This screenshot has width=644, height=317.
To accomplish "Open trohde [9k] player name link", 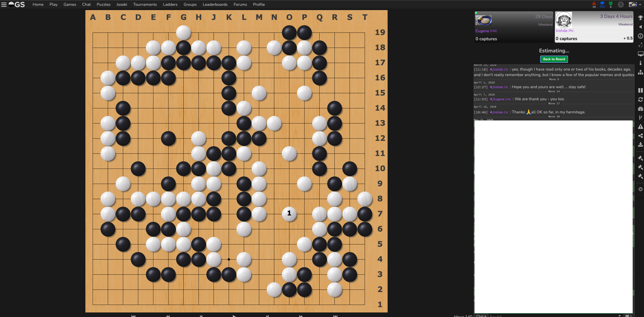I will click(x=564, y=30).
